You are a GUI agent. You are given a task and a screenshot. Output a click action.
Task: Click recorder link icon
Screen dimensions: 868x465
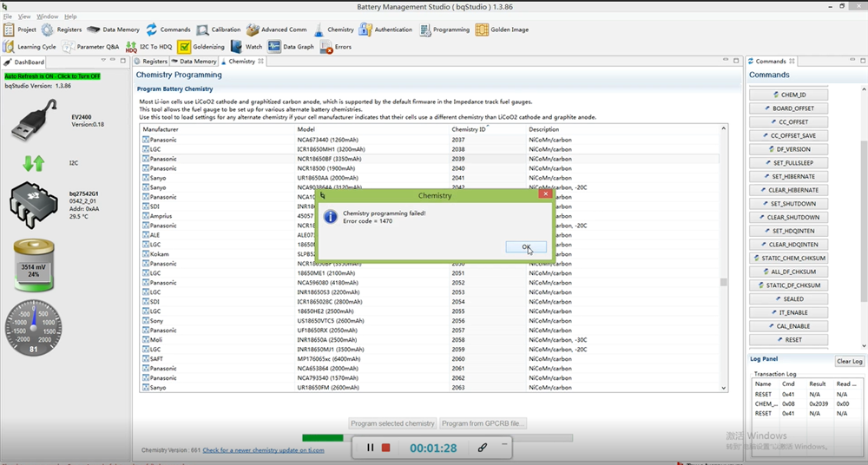[x=482, y=448]
